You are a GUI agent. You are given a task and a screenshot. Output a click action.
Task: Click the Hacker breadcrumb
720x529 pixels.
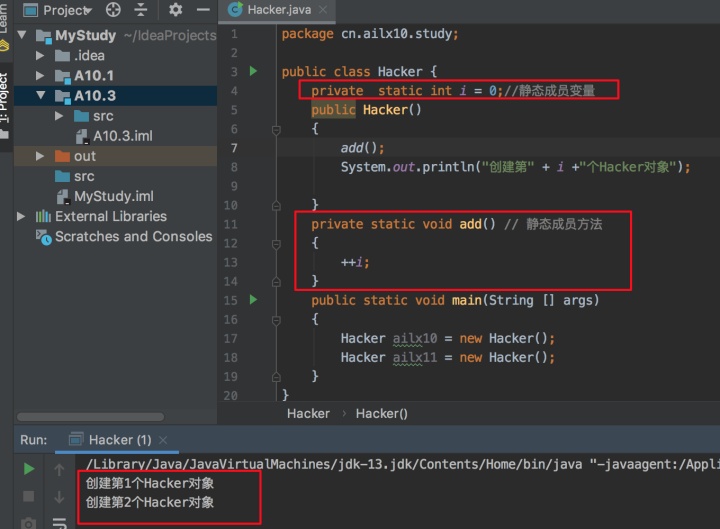(x=308, y=414)
